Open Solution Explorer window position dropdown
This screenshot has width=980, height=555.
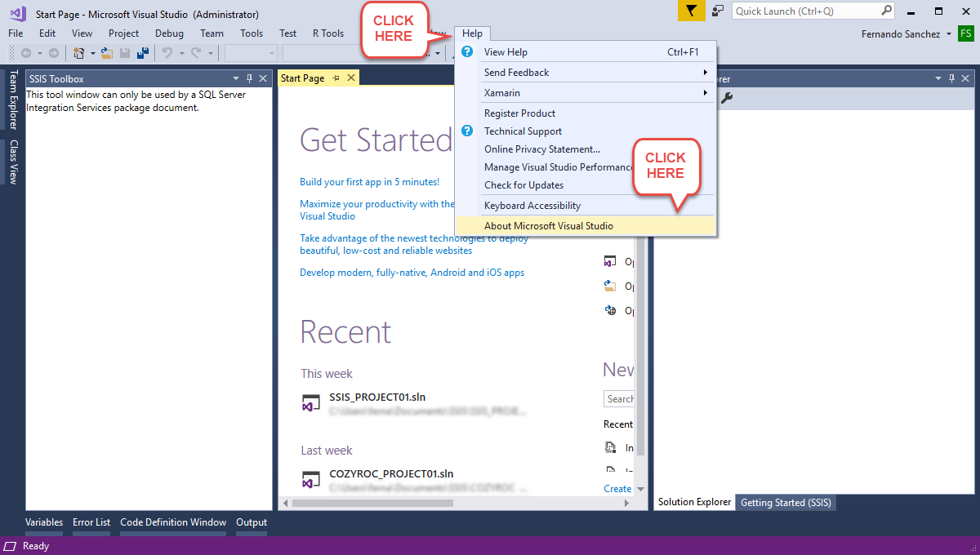(938, 78)
